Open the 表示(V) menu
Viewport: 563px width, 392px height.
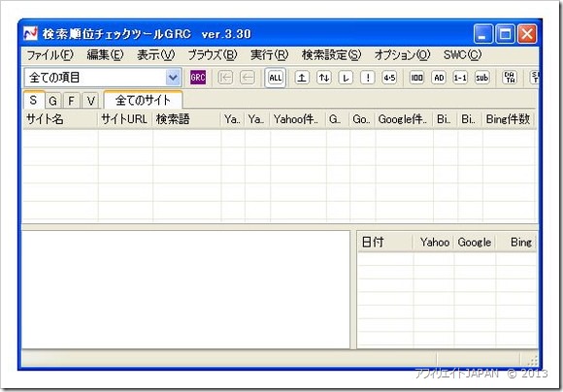(x=156, y=55)
